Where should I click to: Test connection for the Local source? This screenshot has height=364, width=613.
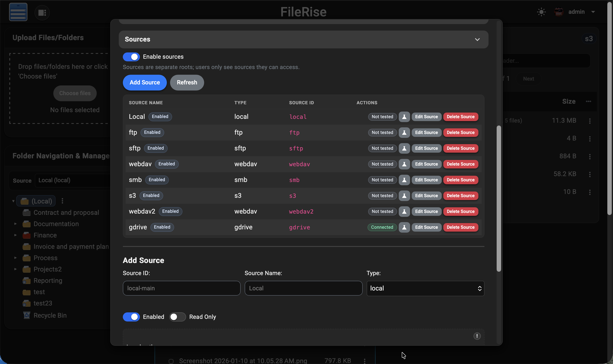(404, 117)
